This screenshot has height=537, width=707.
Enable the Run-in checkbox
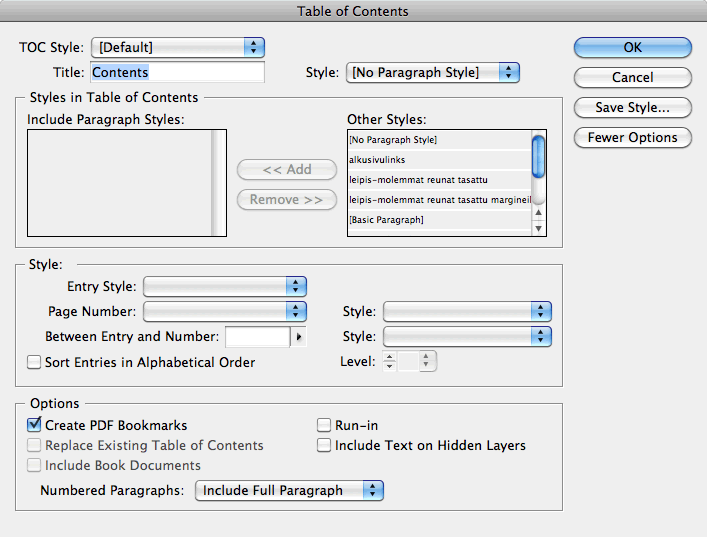point(324,425)
